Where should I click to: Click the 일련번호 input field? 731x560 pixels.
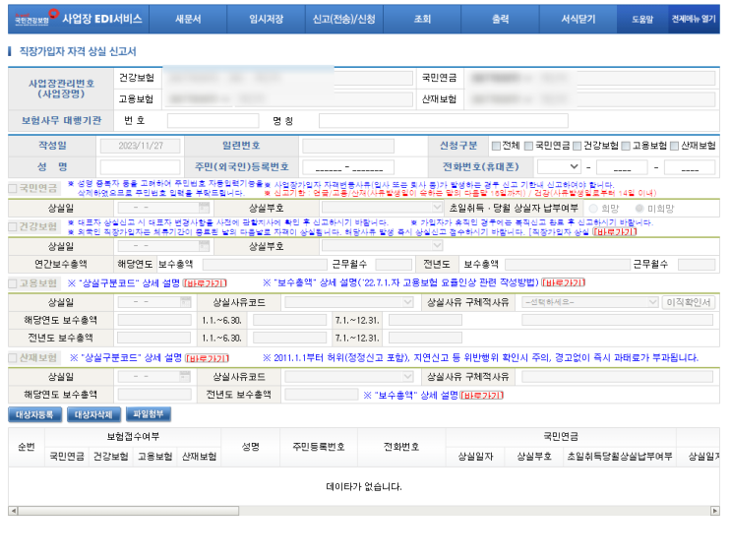pos(348,146)
